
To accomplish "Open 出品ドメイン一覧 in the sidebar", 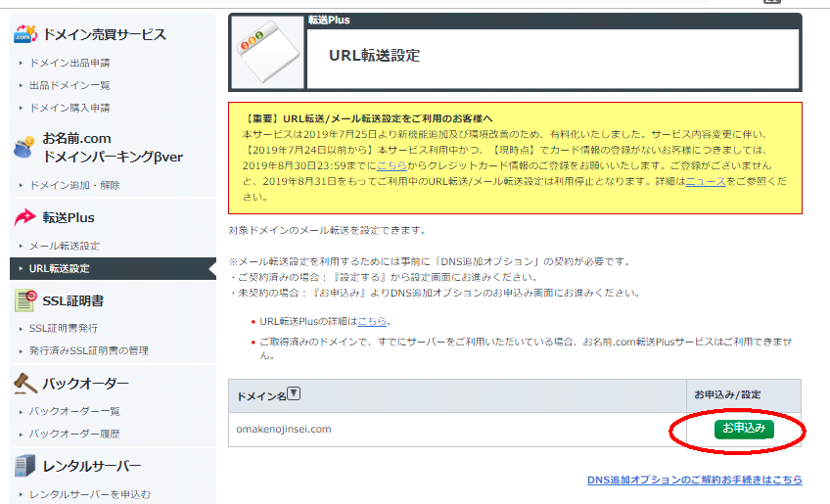I will click(x=69, y=85).
